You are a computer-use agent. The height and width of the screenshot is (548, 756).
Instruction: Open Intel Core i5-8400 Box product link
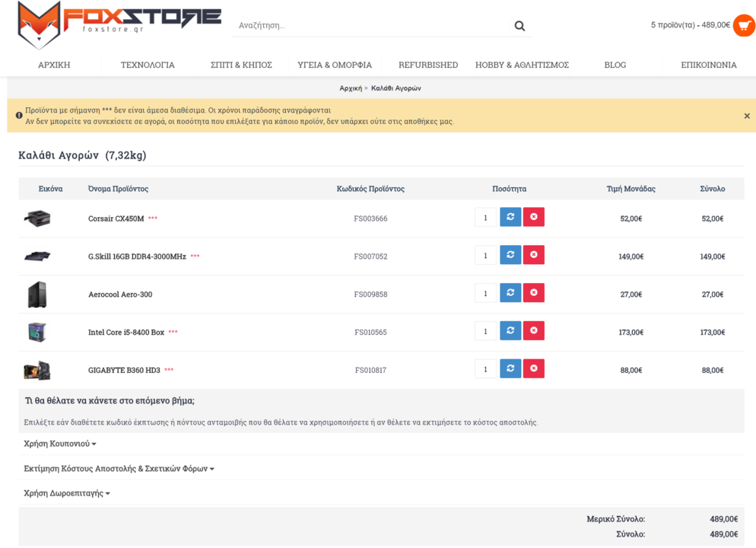click(126, 333)
